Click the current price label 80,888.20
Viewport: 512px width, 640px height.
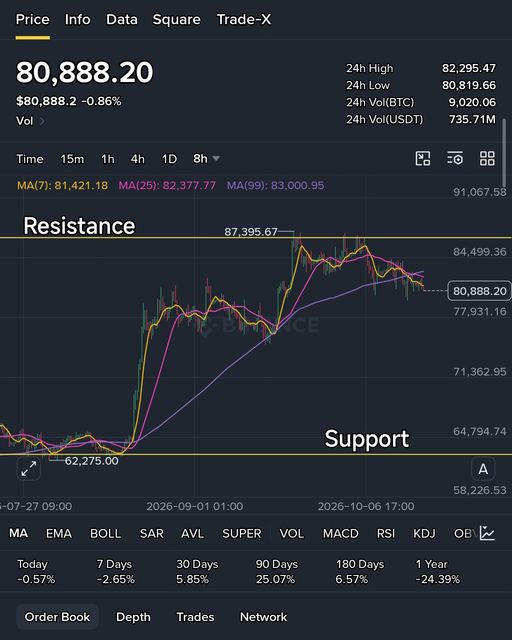(x=479, y=291)
